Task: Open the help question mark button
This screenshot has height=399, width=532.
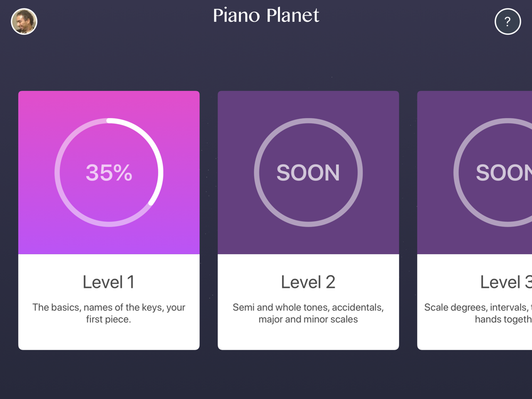Action: [x=508, y=21]
